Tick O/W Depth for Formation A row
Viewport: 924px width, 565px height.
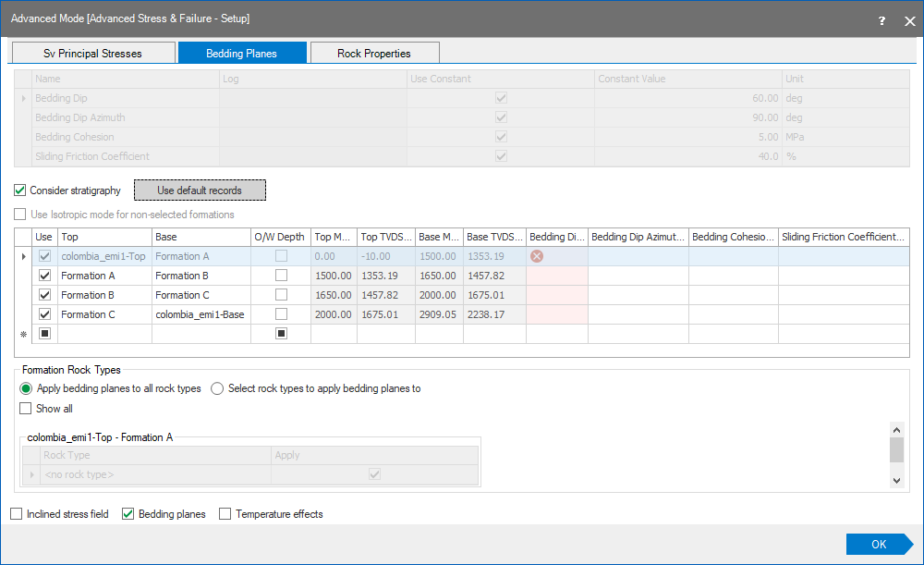click(281, 276)
